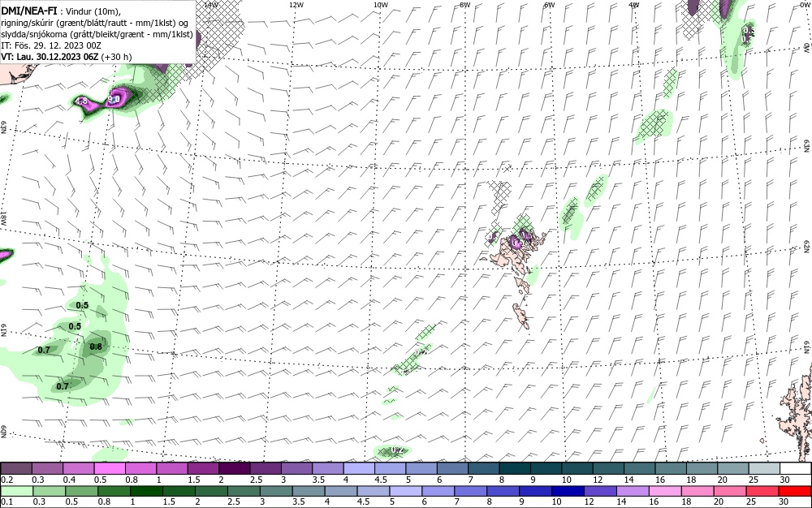Pick the snow scale swatch above 3.5
This screenshot has width=812, height=508.
point(328,469)
